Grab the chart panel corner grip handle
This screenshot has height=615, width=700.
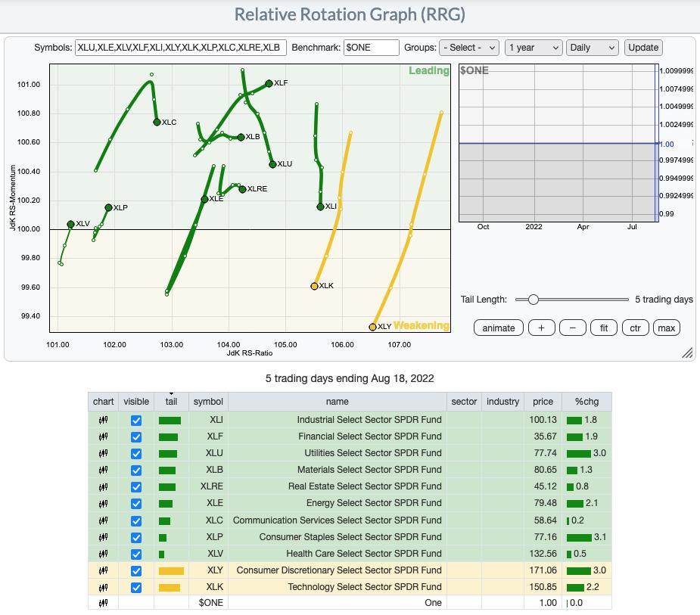click(x=687, y=353)
